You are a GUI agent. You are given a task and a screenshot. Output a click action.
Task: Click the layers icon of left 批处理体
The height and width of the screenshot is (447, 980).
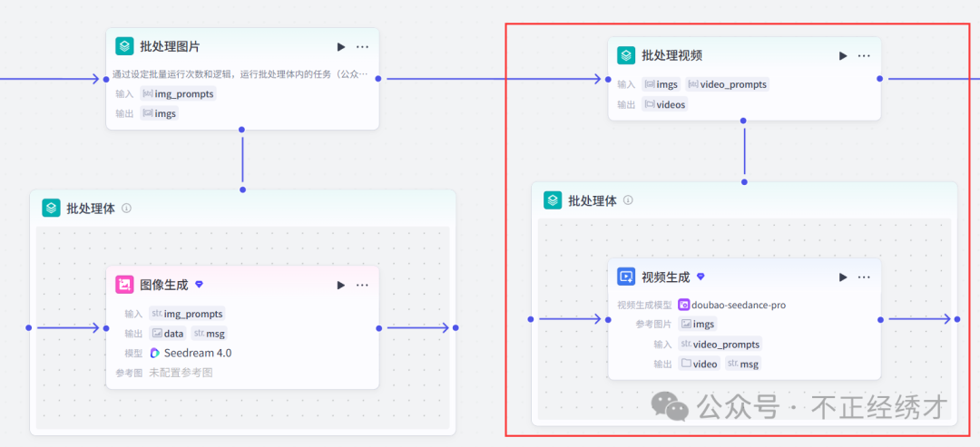pyautogui.click(x=51, y=208)
